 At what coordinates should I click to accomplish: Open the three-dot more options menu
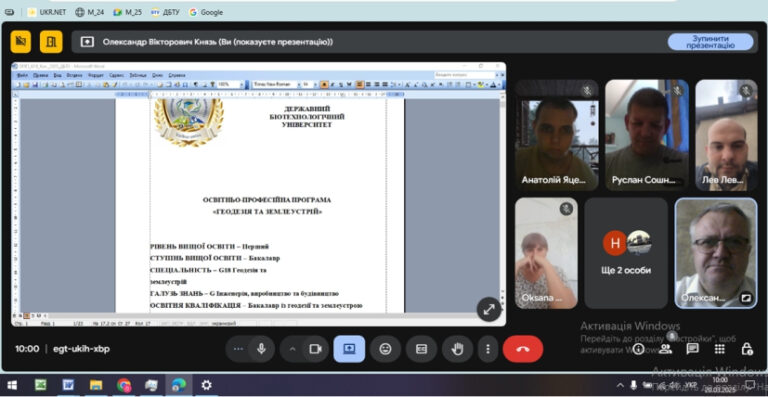[x=487, y=349]
